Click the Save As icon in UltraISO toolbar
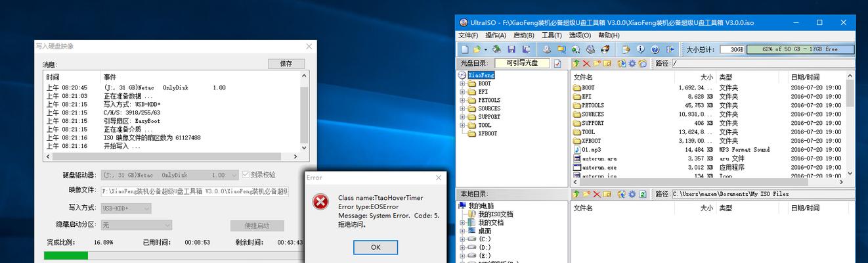 pyautogui.click(x=526, y=49)
